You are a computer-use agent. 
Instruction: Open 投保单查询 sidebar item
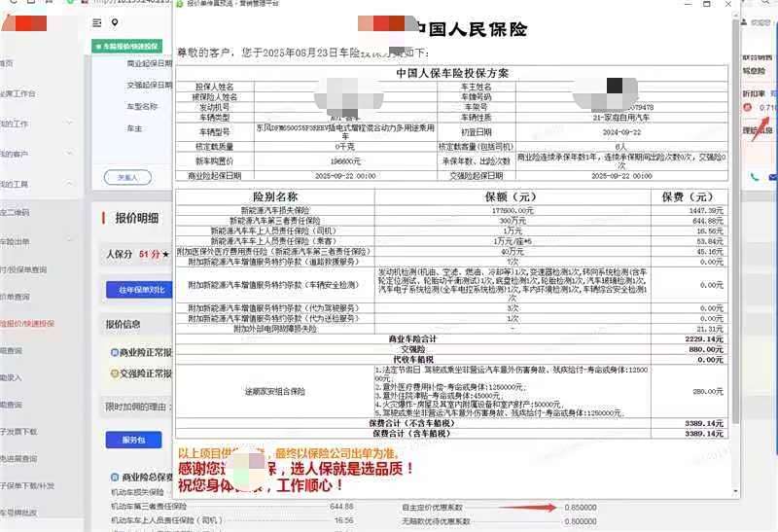click(23, 270)
